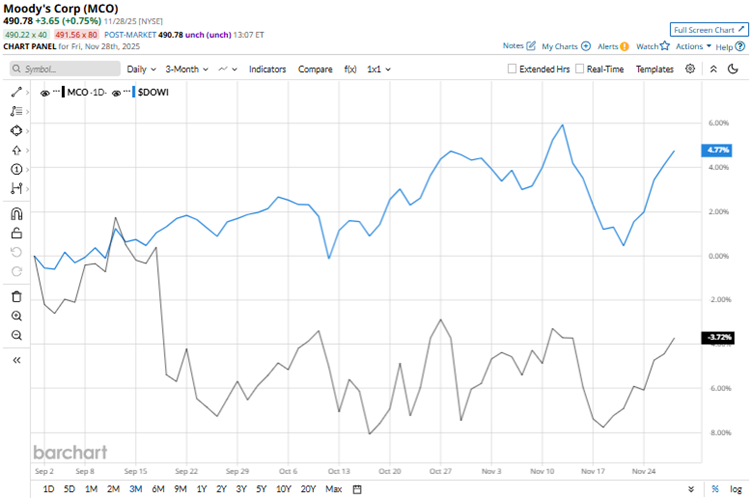Zoom out on the chart
The image size is (752, 498).
(x=16, y=335)
